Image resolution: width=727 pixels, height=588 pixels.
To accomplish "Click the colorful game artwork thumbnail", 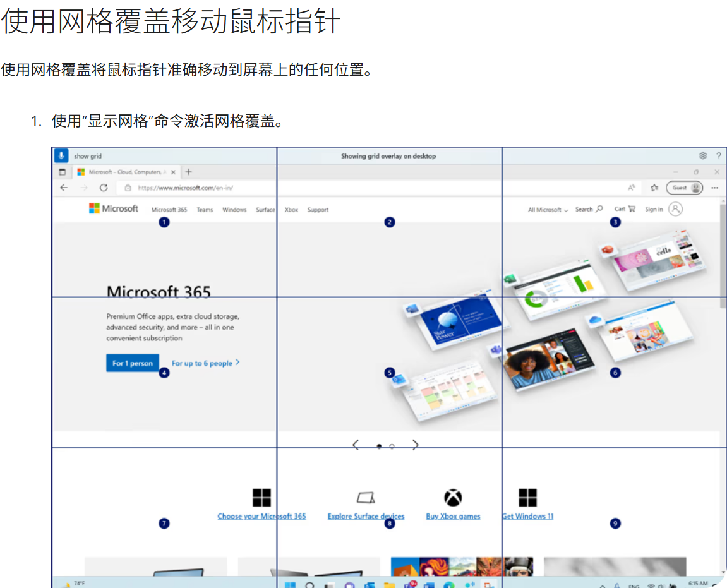I will [462, 567].
